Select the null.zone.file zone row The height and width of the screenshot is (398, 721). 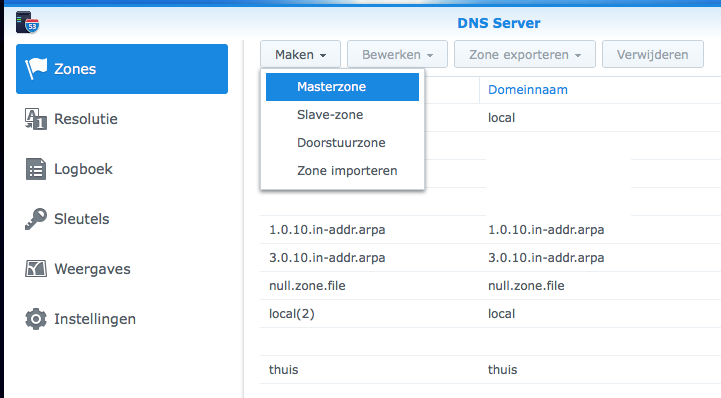point(490,286)
